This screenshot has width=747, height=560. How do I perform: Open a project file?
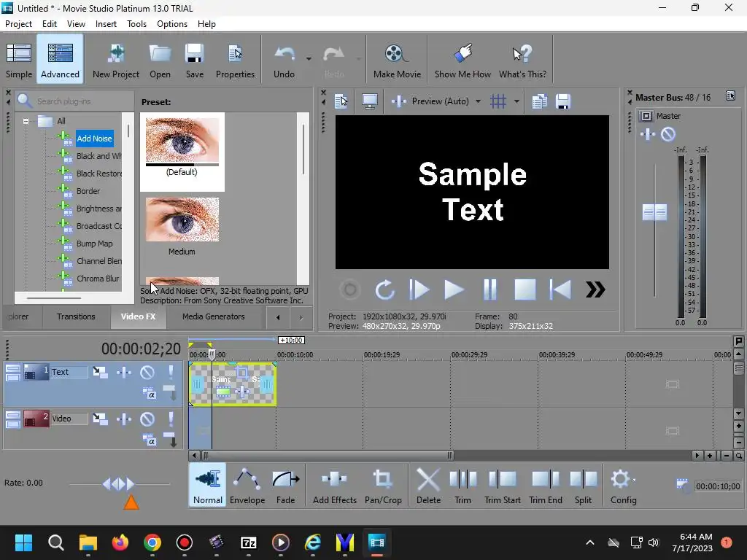pyautogui.click(x=160, y=60)
